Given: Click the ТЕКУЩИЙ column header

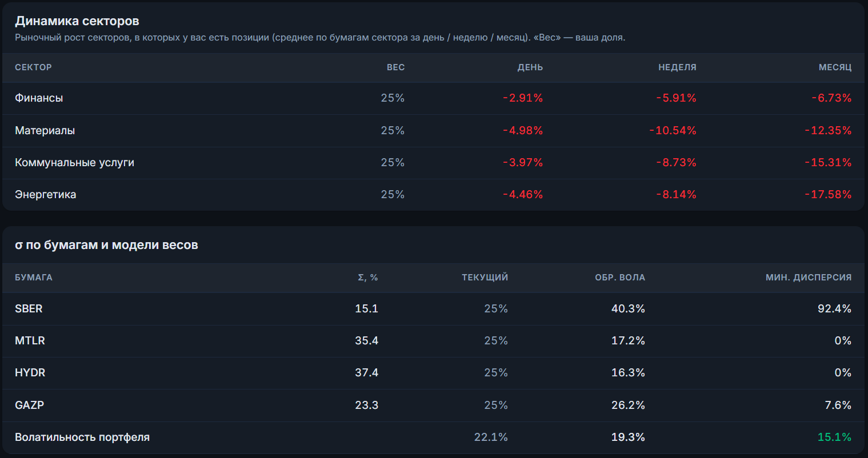Looking at the screenshot, I should point(485,278).
